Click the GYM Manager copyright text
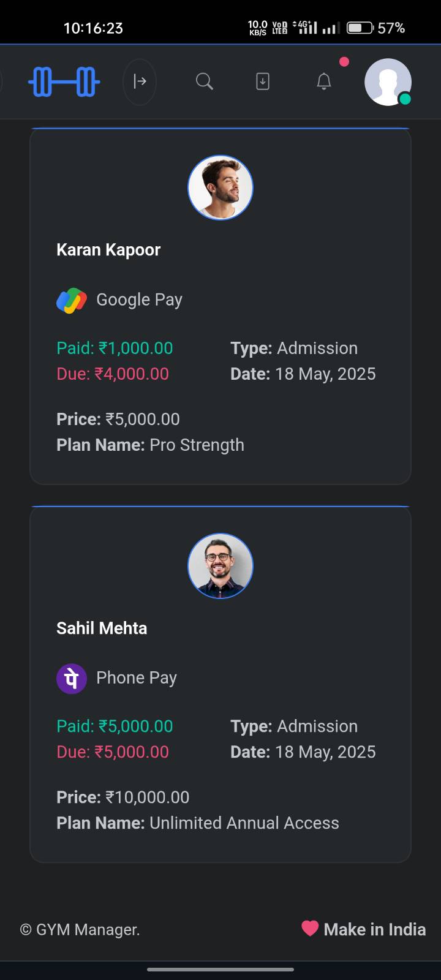This screenshot has width=441, height=980. (x=80, y=930)
